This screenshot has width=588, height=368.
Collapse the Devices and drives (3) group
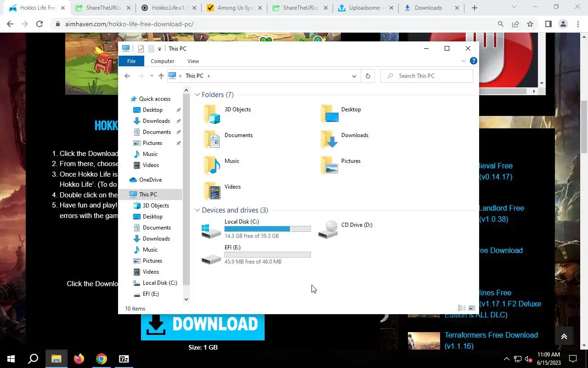(x=197, y=210)
